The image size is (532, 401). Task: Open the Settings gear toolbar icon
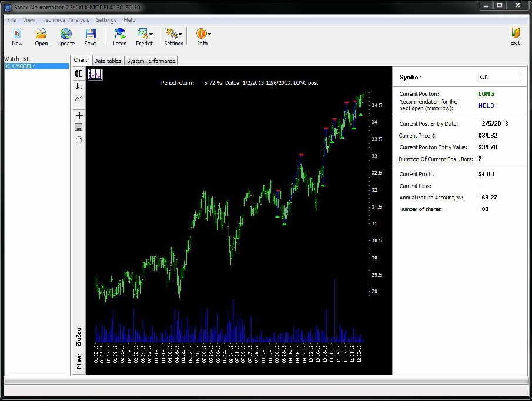172,34
